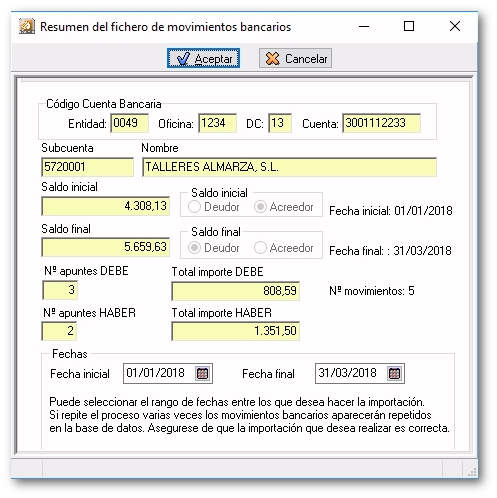Open calendar picker for Fecha inicial
Screen dimensions: 497x498
202,373
